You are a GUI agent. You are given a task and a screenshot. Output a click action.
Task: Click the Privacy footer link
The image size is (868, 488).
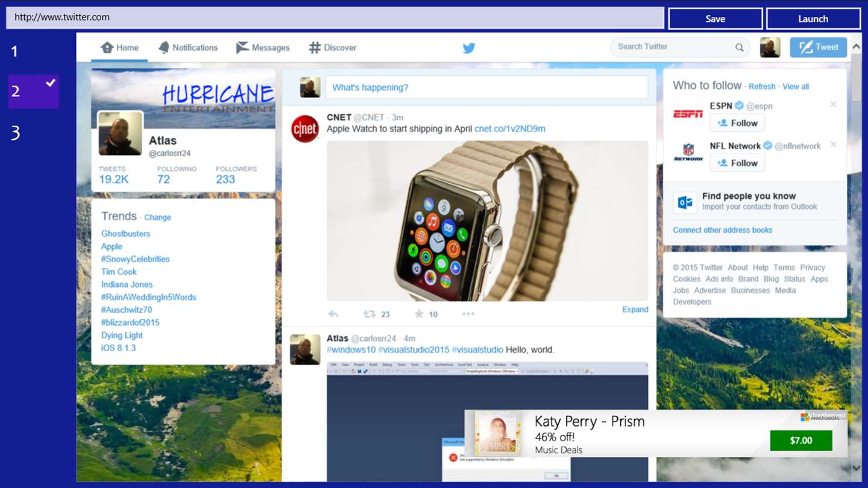813,267
